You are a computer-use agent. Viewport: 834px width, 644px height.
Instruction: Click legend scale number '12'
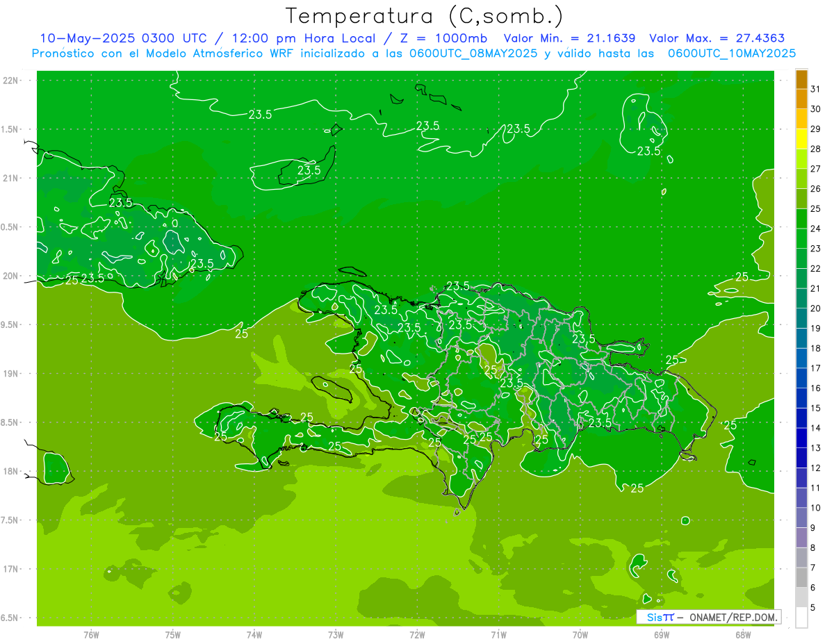[815, 468]
